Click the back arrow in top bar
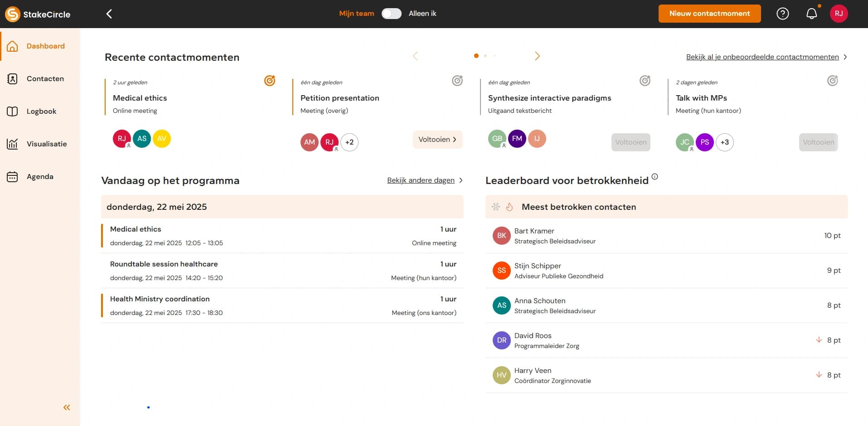The image size is (868, 426). pyautogui.click(x=109, y=14)
